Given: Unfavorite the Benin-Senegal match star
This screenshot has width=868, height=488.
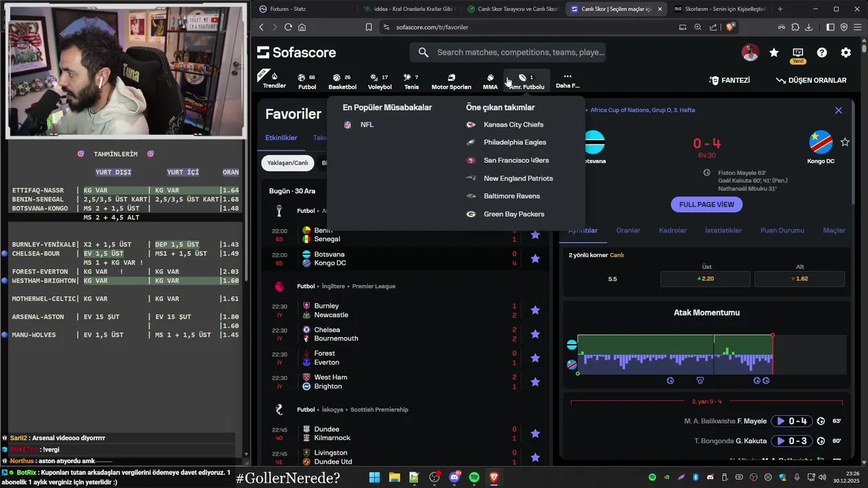Looking at the screenshot, I should pyautogui.click(x=535, y=235).
